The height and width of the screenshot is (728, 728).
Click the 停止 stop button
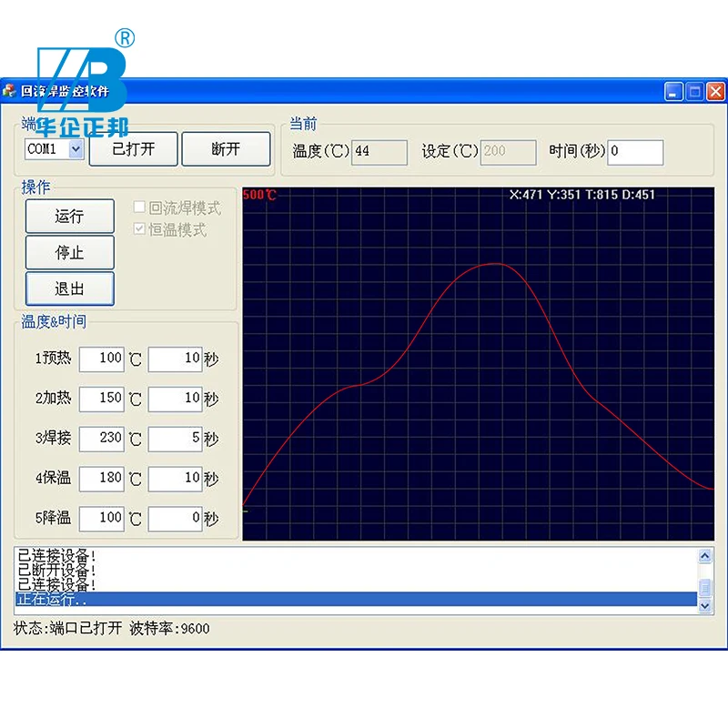tap(70, 252)
